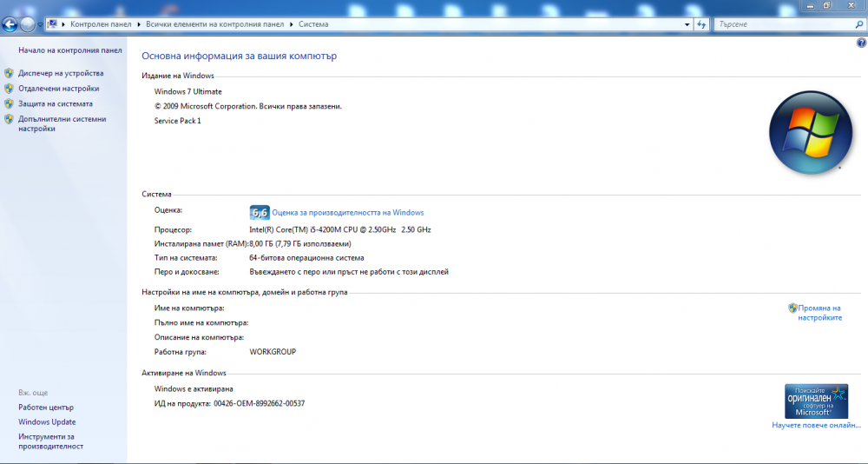868x464 pixels.
Task: Click the heading 'Основна информация за вашия компютър'
Action: (240, 56)
